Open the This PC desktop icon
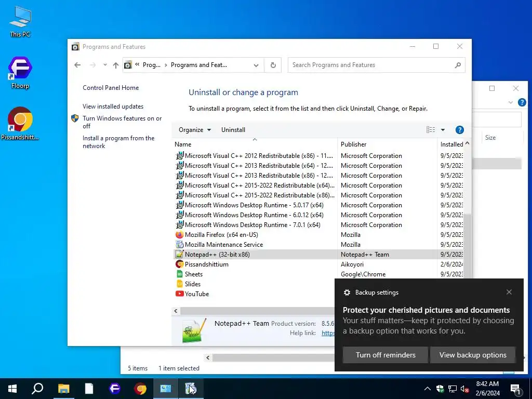Image resolution: width=532 pixels, height=399 pixels. pyautogui.click(x=20, y=21)
